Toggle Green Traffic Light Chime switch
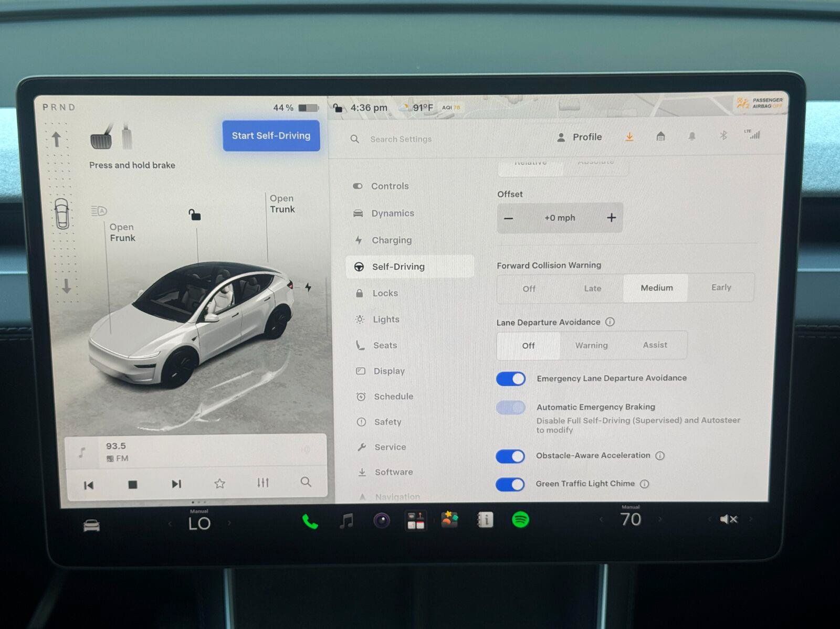Viewport: 840px width, 629px height. [x=510, y=484]
